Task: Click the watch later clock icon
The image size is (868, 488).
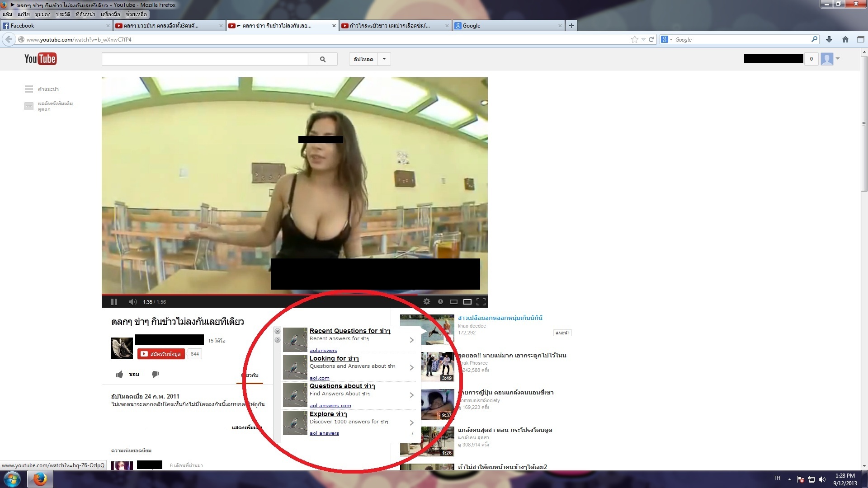Action: [440, 301]
